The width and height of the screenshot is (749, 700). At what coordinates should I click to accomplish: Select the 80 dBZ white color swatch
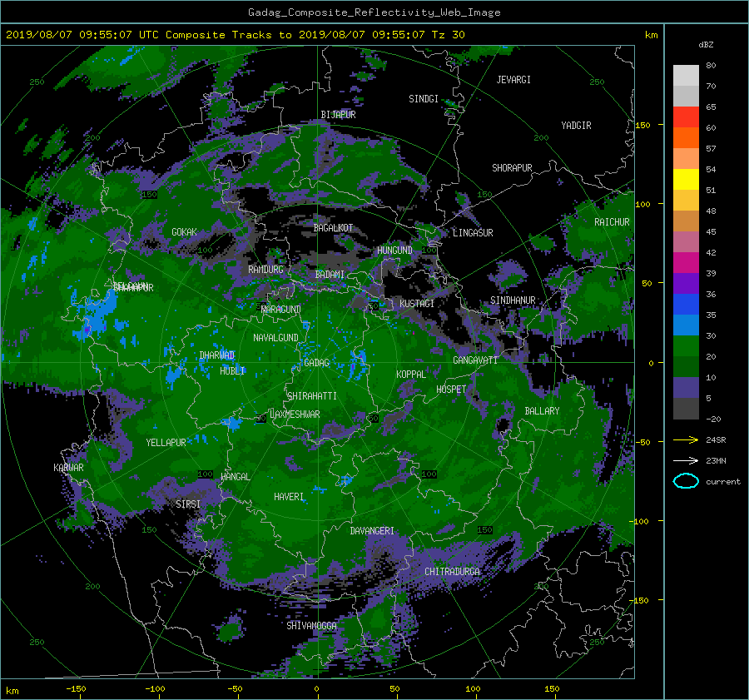pos(686,75)
